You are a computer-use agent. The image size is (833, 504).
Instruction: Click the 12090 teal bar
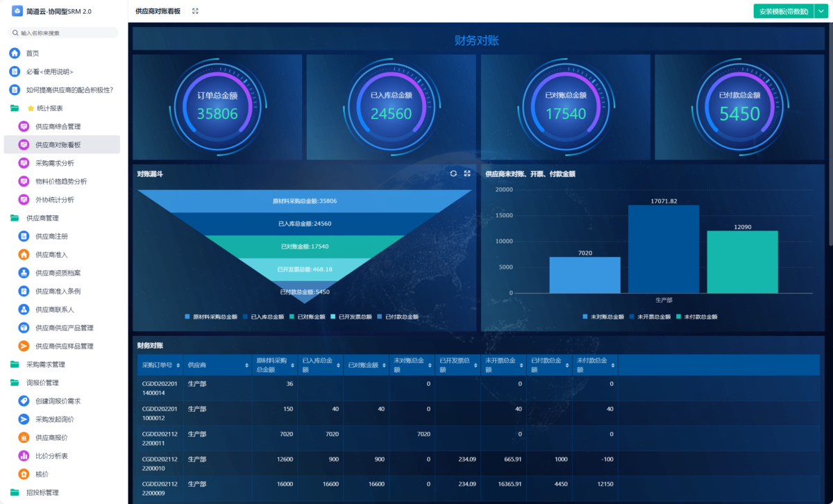click(743, 262)
